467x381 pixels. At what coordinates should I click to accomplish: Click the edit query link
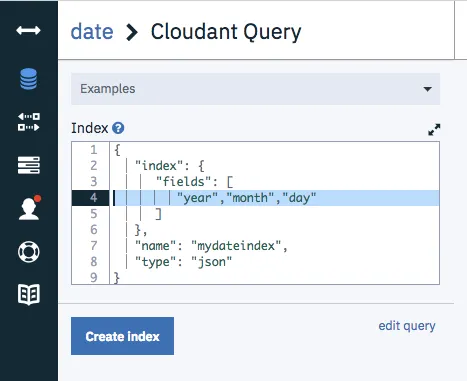(x=407, y=326)
